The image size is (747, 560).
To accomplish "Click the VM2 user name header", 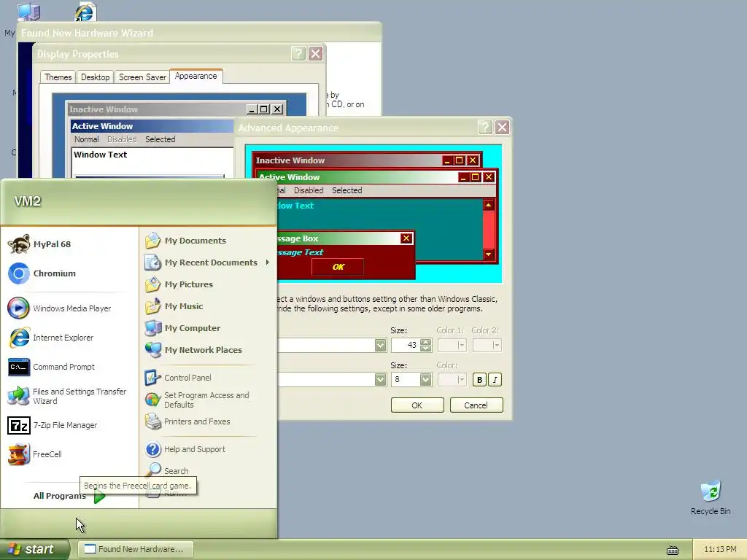I will tap(28, 201).
